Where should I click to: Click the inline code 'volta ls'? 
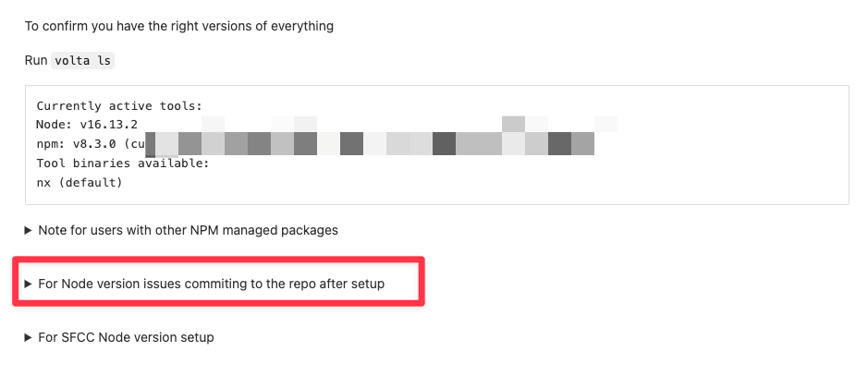click(x=82, y=60)
